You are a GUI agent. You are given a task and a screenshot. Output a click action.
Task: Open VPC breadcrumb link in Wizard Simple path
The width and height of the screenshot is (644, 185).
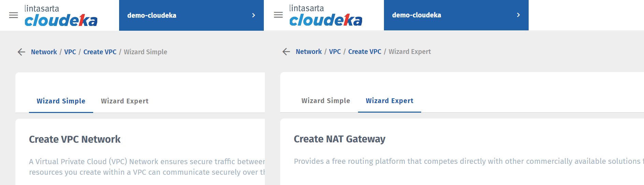[x=70, y=52]
